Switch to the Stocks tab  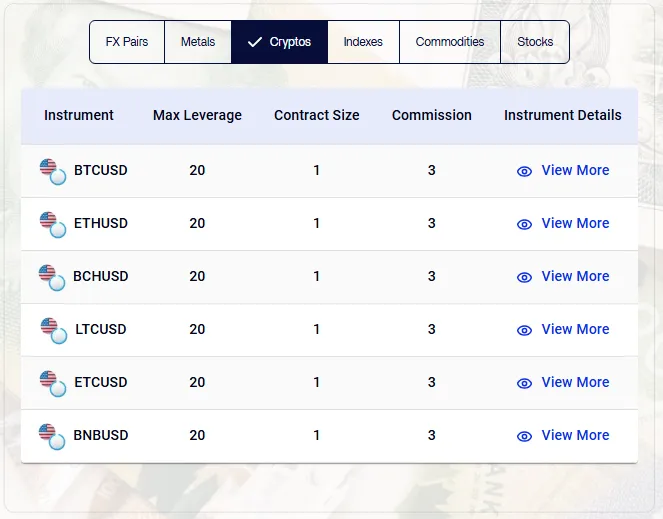[535, 42]
